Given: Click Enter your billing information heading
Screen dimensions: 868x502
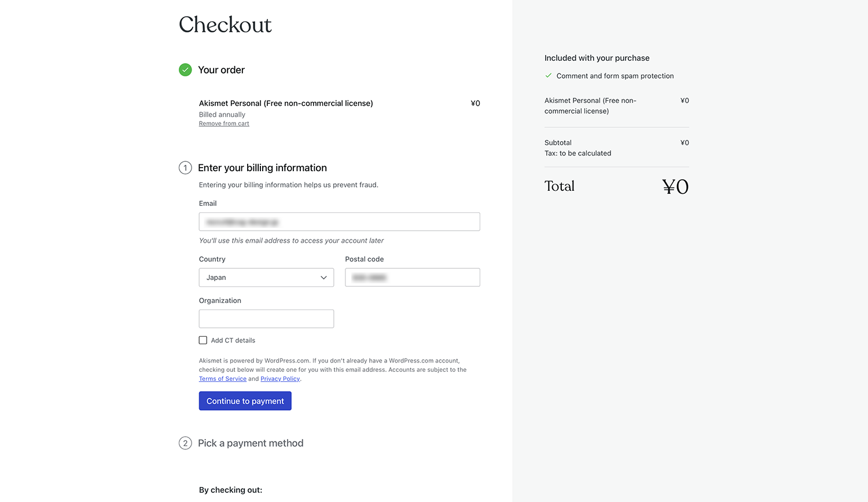Looking at the screenshot, I should pos(262,168).
